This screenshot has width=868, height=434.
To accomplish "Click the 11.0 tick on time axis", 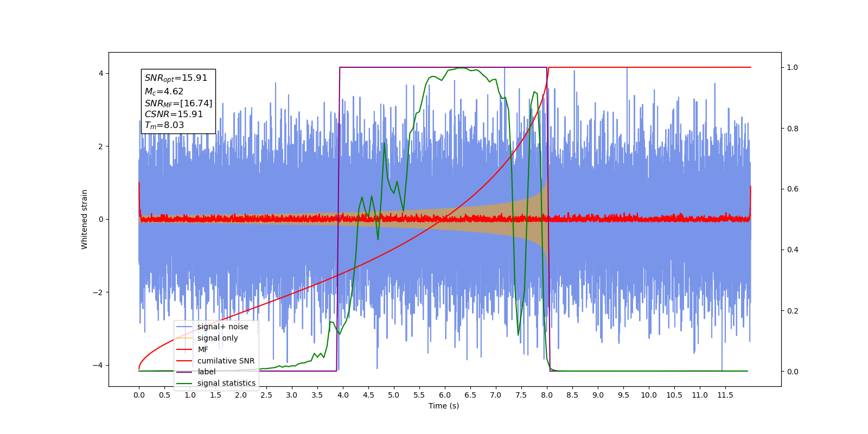I will [x=700, y=395].
